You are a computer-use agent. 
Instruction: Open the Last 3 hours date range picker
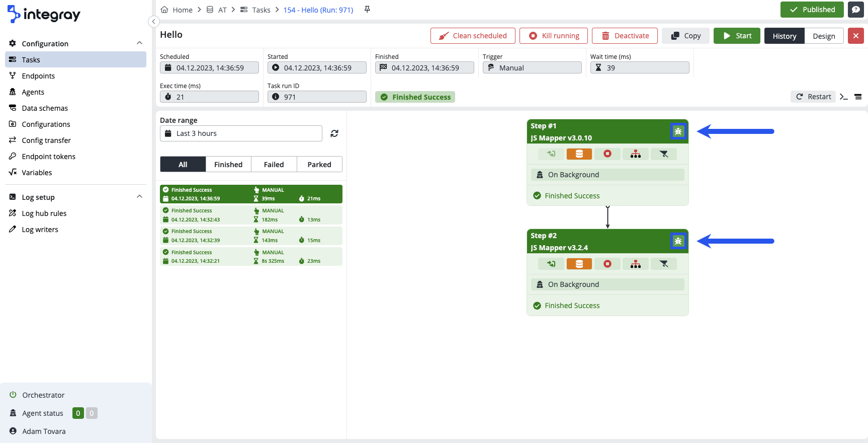(241, 133)
